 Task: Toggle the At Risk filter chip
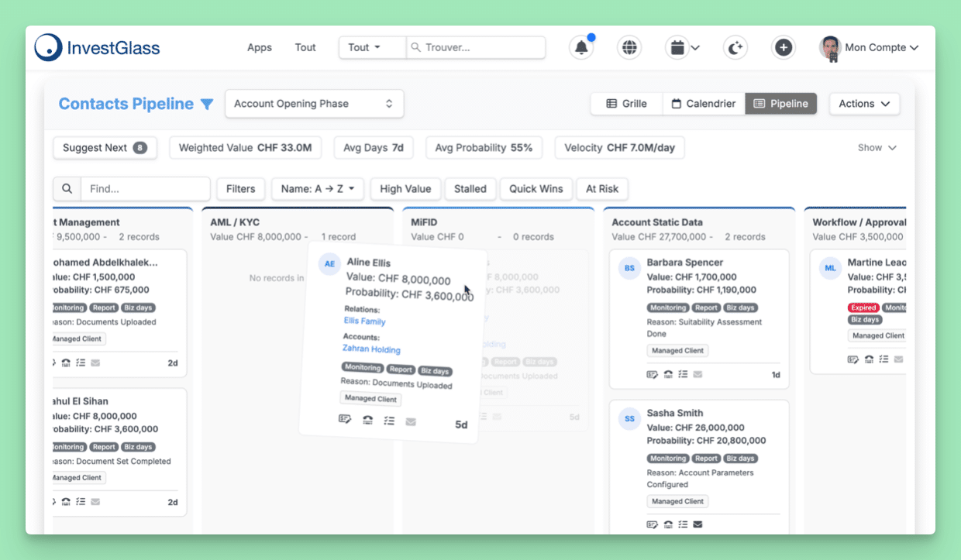pos(602,189)
